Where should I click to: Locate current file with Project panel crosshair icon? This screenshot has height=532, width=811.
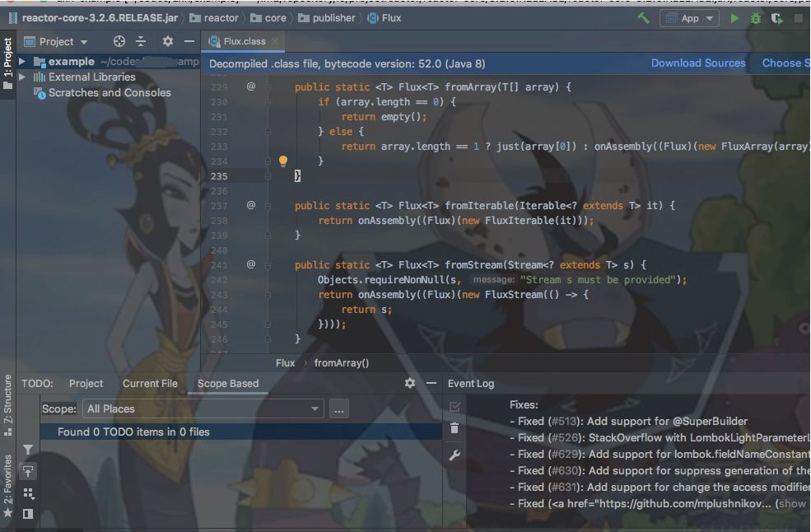[119, 41]
